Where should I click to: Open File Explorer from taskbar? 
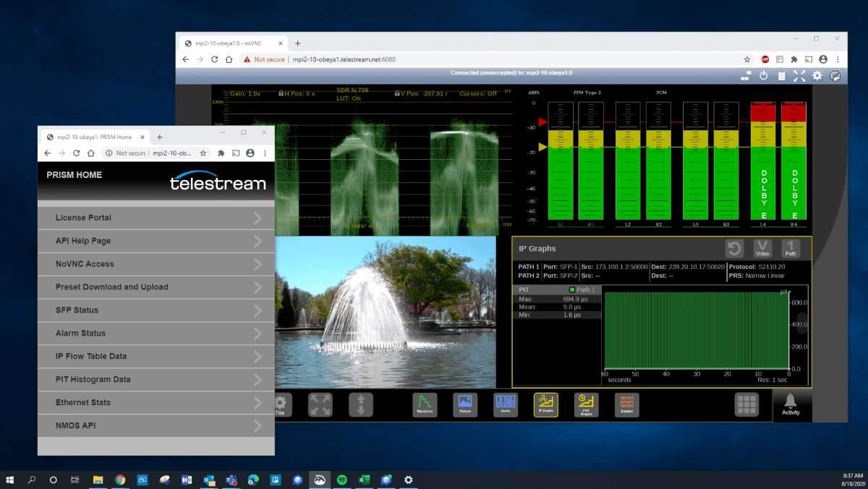point(98,480)
